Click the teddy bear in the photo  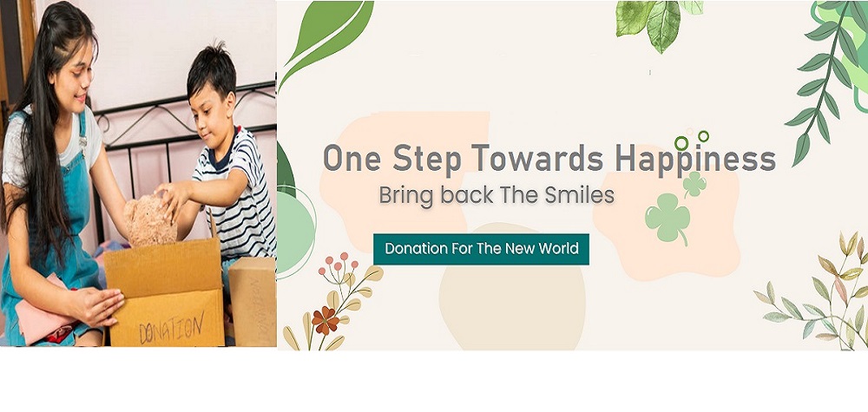[x=148, y=220]
